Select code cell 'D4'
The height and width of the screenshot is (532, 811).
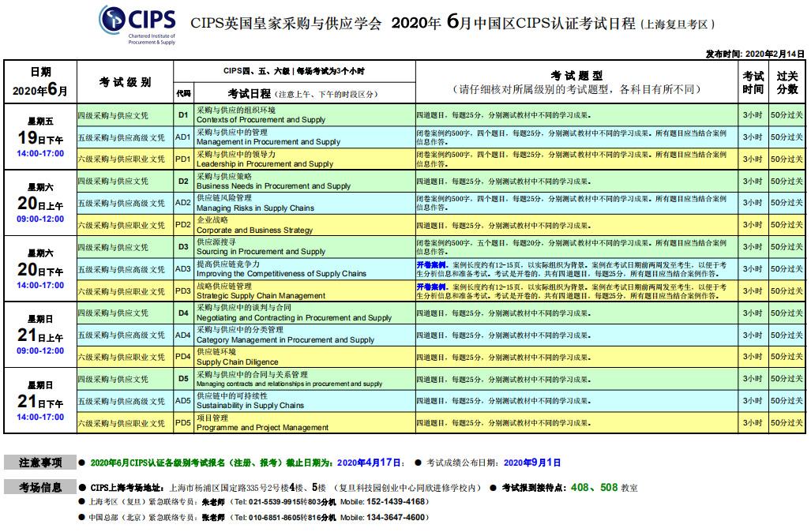tap(183, 313)
